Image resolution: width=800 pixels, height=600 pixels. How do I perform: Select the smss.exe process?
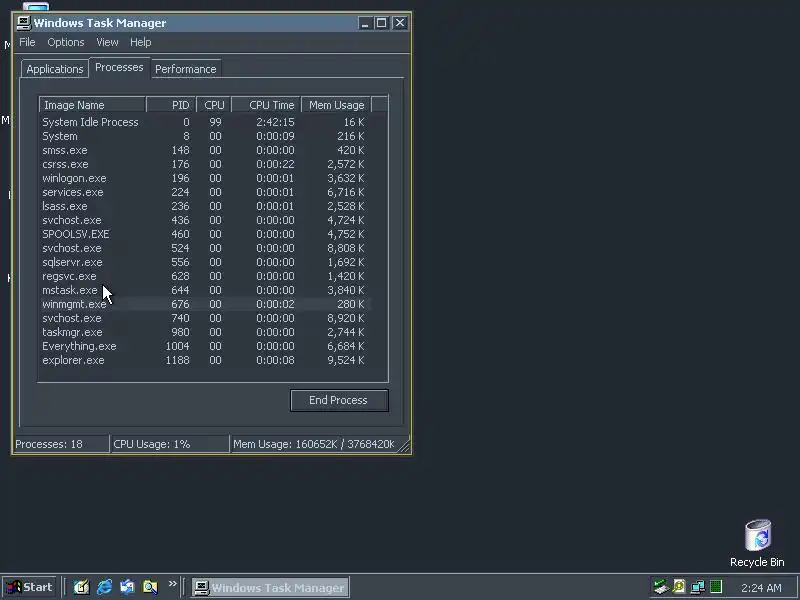coord(204,151)
